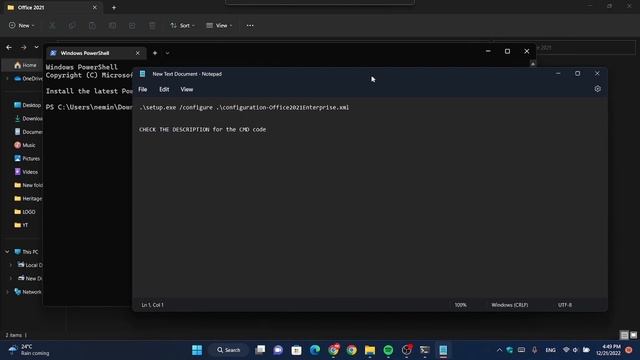The height and width of the screenshot is (360, 640).
Task: Close the Windows PowerShell tab
Action: pos(138,53)
